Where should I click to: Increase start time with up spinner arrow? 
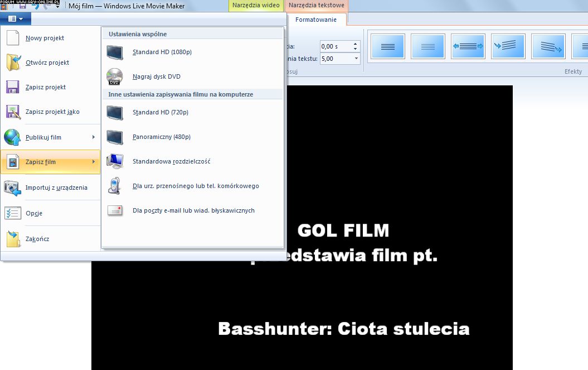click(355, 44)
